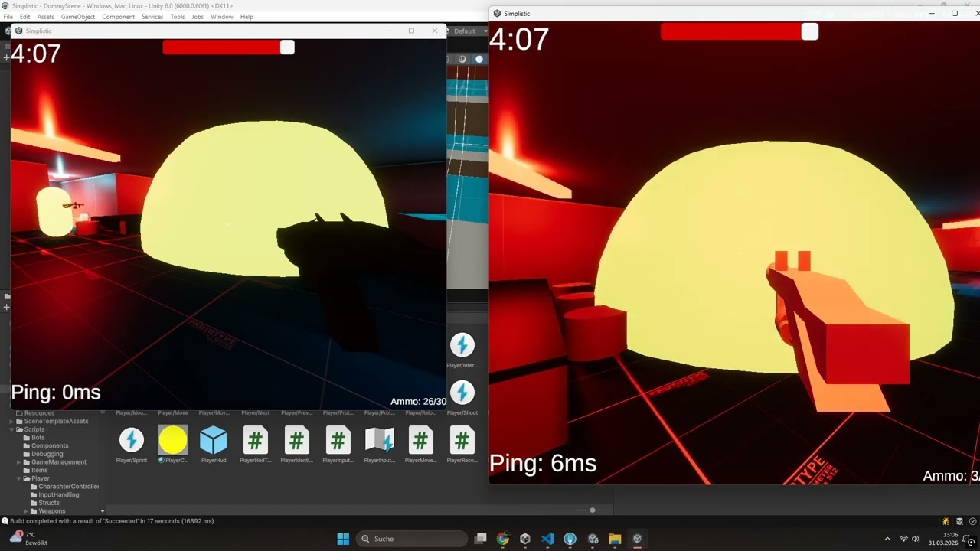This screenshot has width=980, height=551.
Task: Adjust the asset icon size slider
Action: (592, 510)
